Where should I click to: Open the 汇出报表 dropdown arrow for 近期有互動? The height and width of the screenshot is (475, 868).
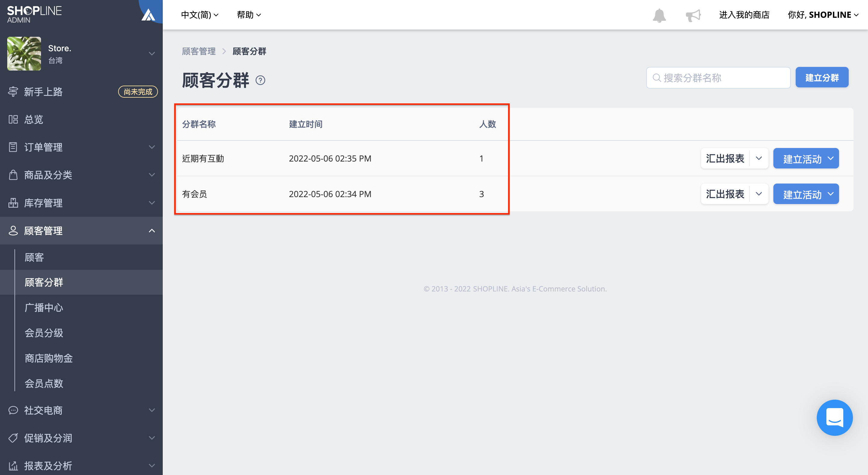click(759, 158)
